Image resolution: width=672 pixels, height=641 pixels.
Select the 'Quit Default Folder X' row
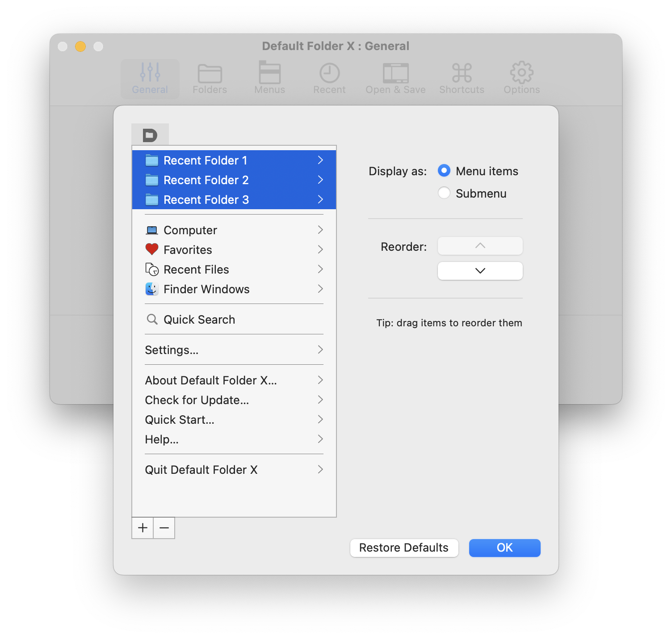coord(234,469)
